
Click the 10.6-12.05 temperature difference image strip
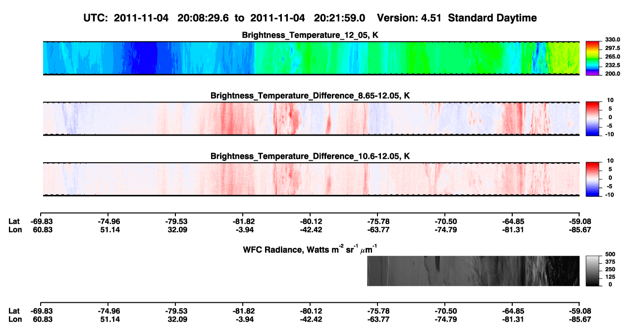(x=311, y=180)
